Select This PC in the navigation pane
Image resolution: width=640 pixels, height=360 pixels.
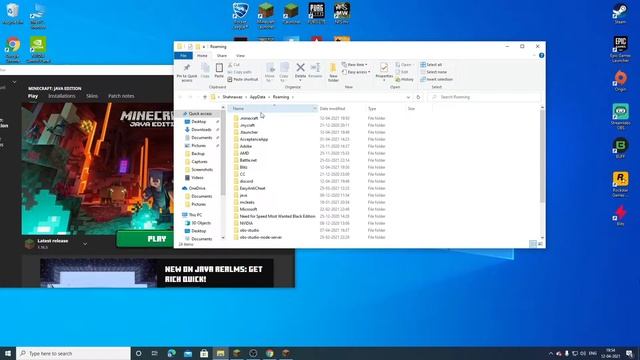pos(195,215)
